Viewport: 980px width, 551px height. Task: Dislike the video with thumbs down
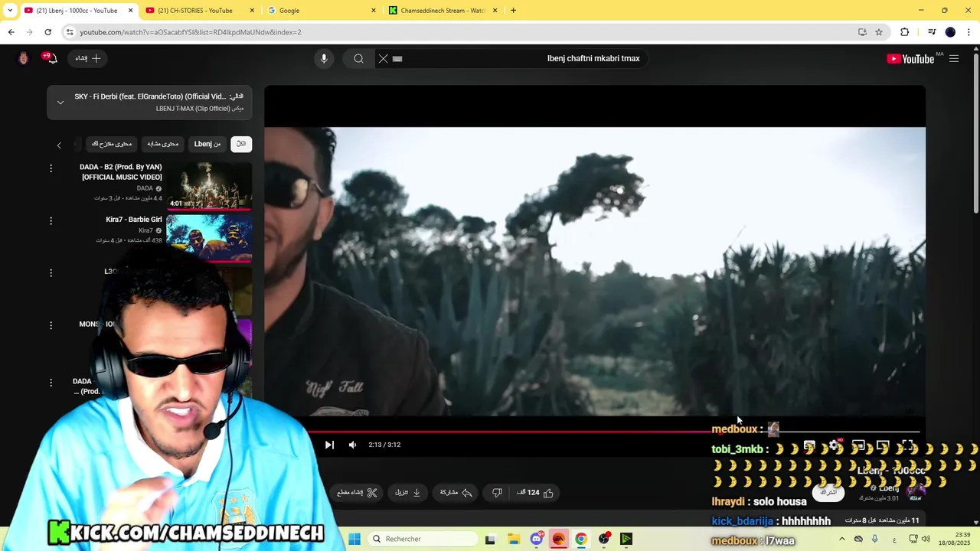coord(497,493)
